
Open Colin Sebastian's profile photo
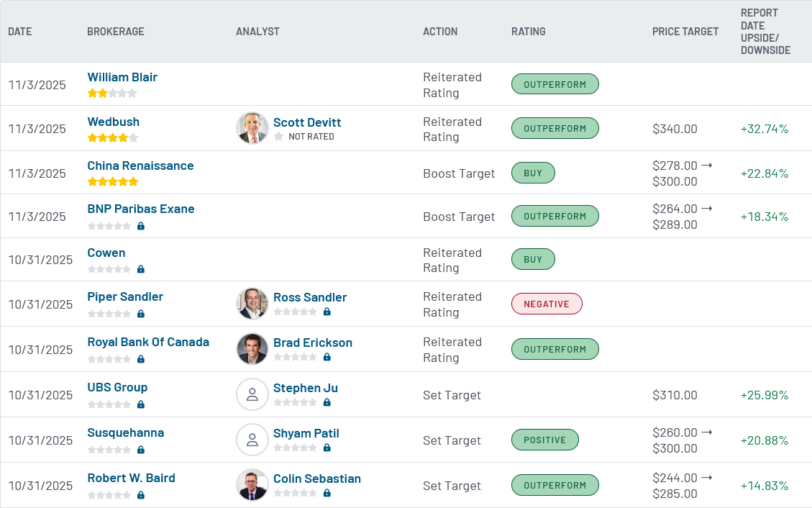(252, 485)
